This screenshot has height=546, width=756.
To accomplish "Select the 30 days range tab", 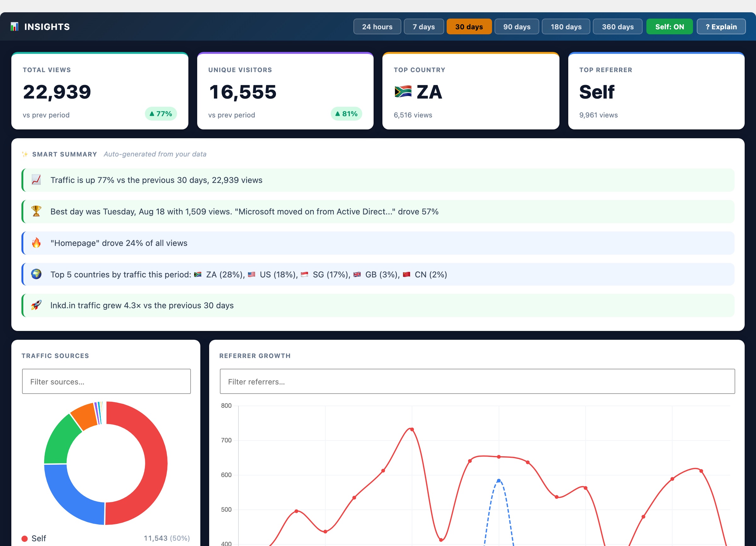I will coord(469,27).
